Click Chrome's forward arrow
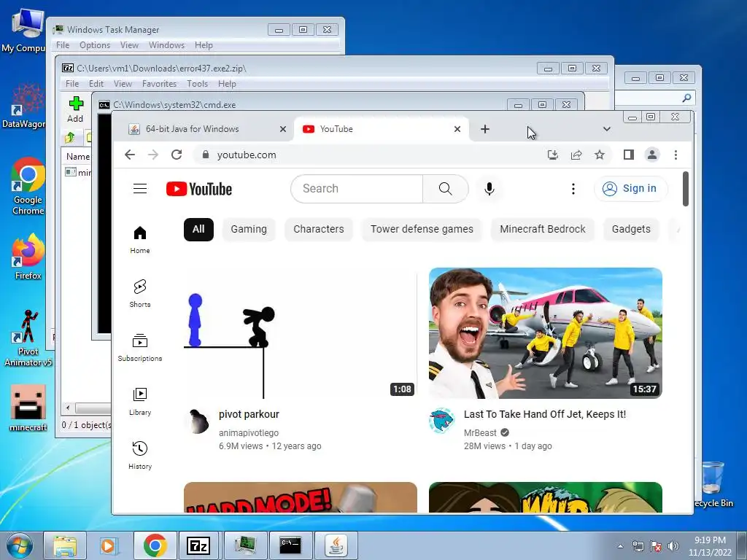Image resolution: width=747 pixels, height=560 pixels. point(153,155)
